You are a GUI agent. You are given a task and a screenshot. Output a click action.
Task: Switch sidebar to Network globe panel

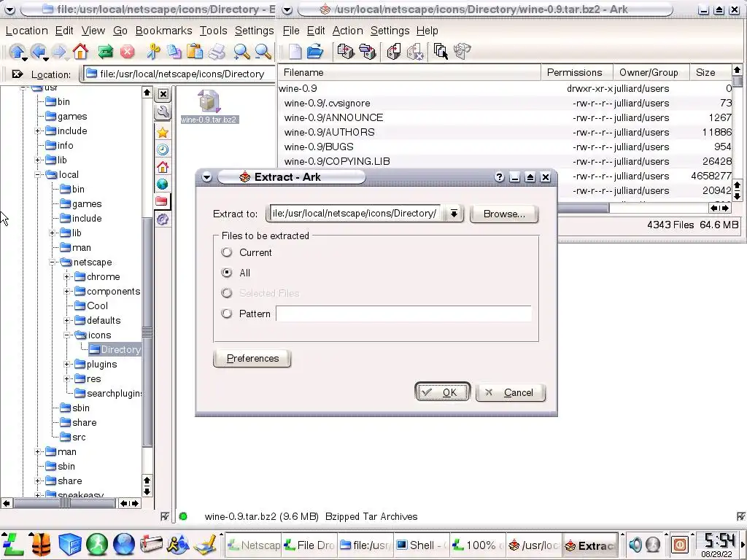(163, 184)
